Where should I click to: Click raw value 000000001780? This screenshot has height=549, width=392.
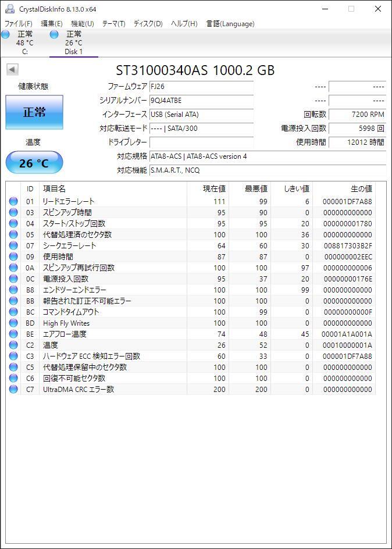pos(348,223)
